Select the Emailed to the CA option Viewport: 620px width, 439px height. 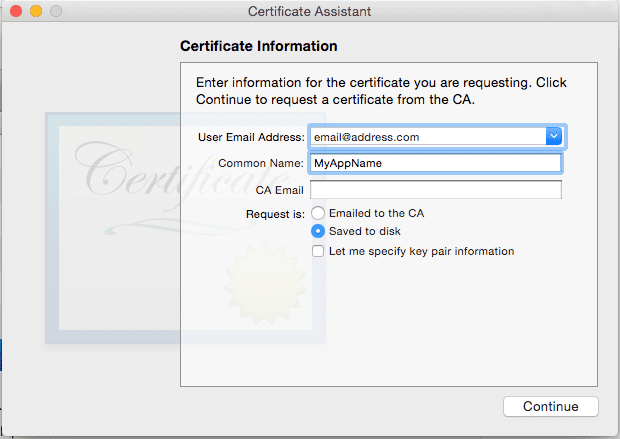[319, 213]
